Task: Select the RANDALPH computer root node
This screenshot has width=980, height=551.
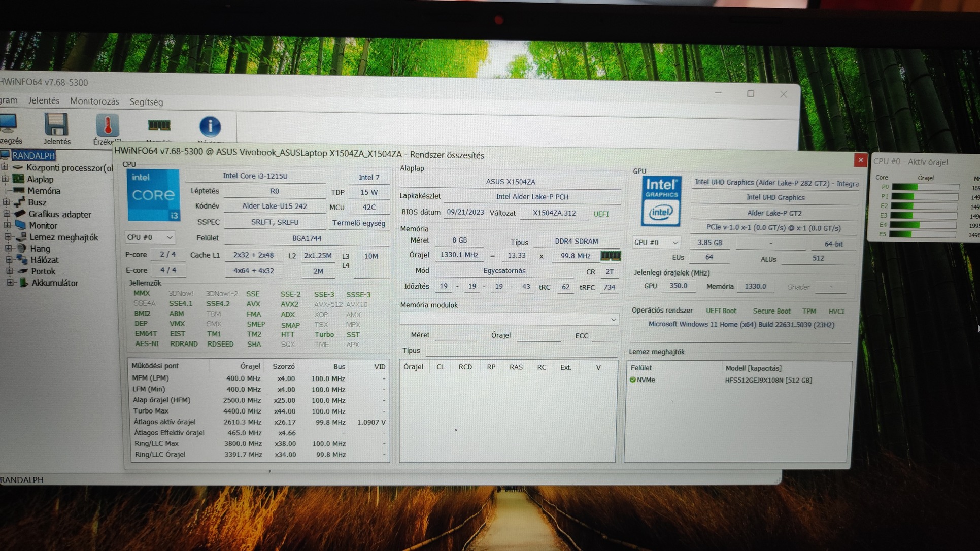Action: [33, 156]
